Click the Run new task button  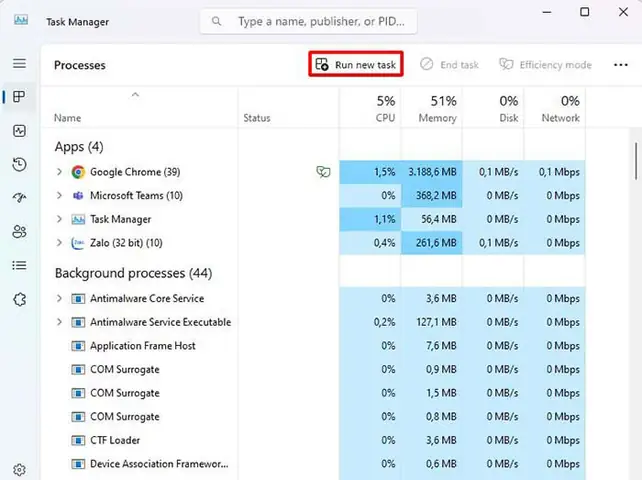tap(356, 64)
